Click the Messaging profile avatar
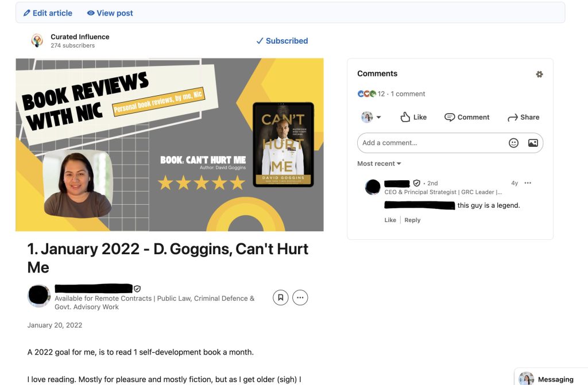The width and height of the screenshot is (588, 385). coord(526,379)
